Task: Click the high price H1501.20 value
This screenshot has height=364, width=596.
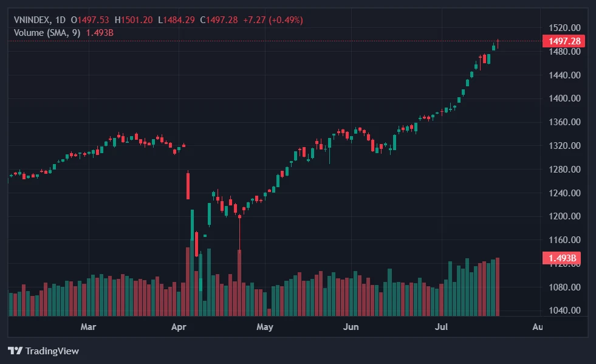Action: click(x=134, y=20)
